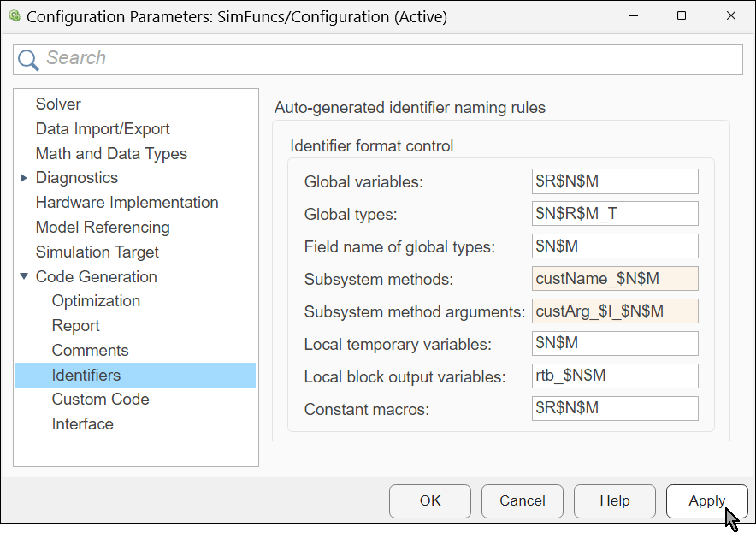Expand the Diagnostics tree node

tap(23, 178)
